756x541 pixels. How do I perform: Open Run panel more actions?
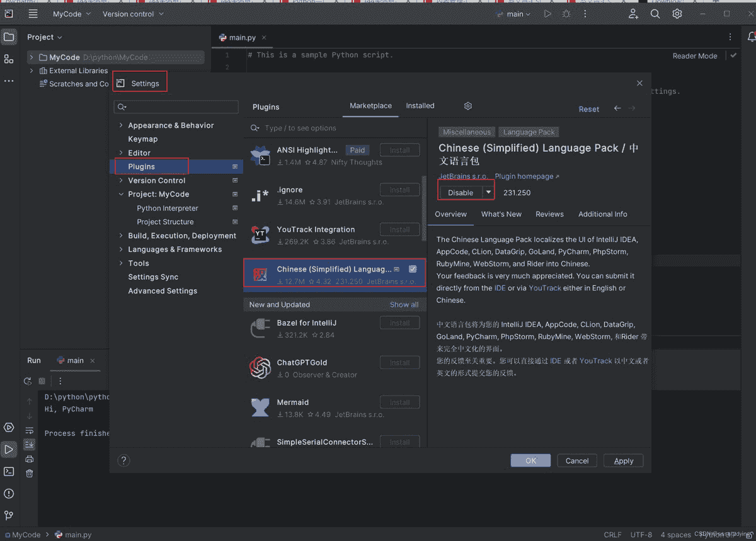pos(60,381)
